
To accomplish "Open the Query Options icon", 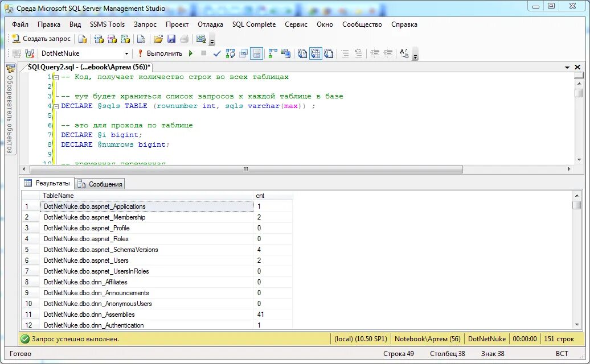I will pos(243,53).
